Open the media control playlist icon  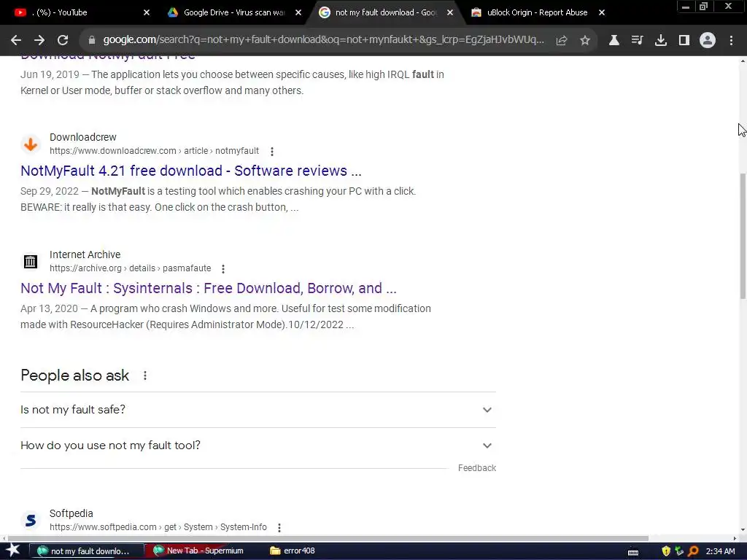click(637, 41)
